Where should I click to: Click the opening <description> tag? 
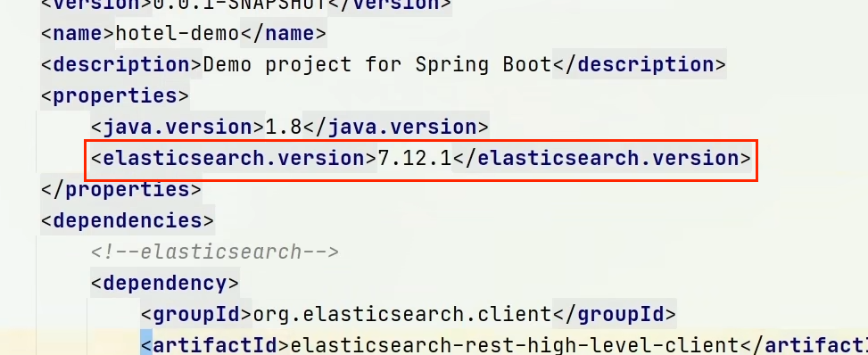coord(122,65)
